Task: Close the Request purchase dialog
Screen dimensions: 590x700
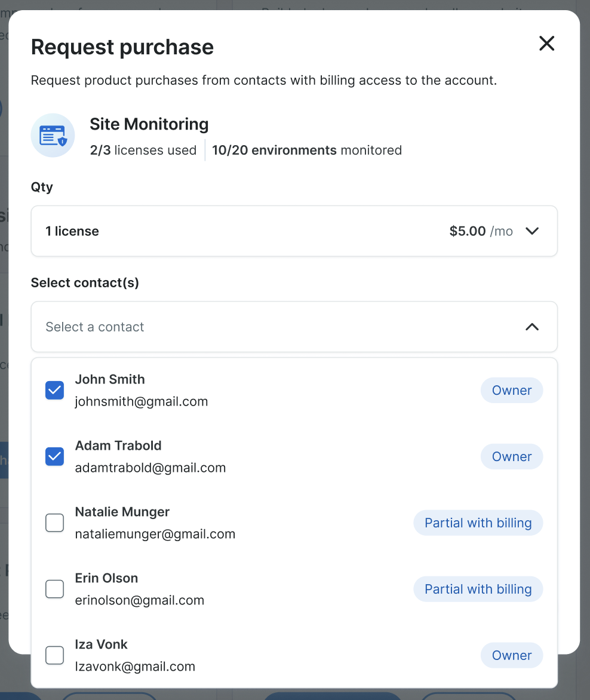Action: (x=546, y=44)
